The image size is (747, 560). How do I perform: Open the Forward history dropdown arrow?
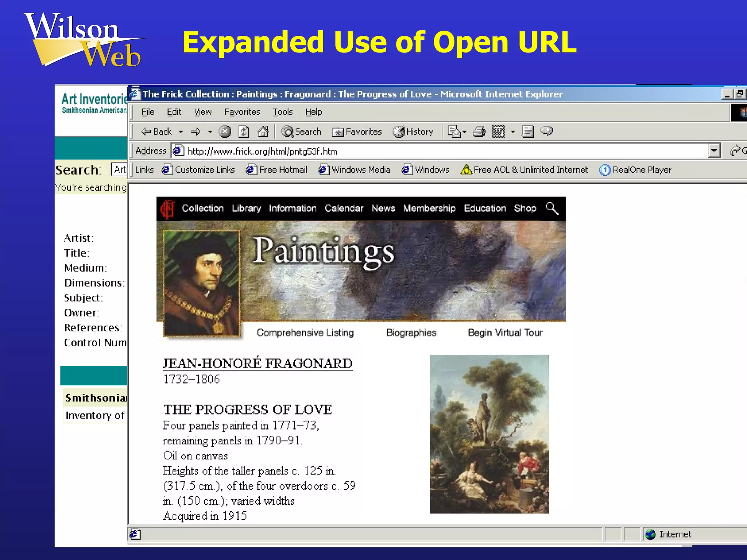[210, 132]
